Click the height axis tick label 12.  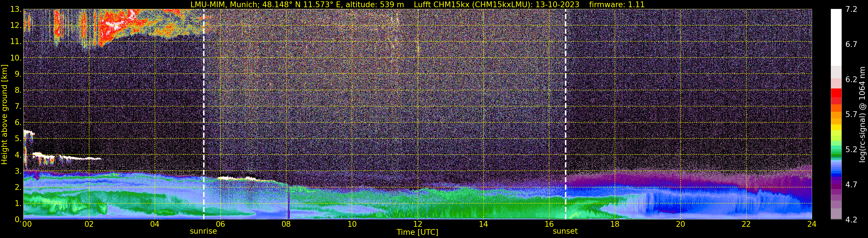point(16,25)
